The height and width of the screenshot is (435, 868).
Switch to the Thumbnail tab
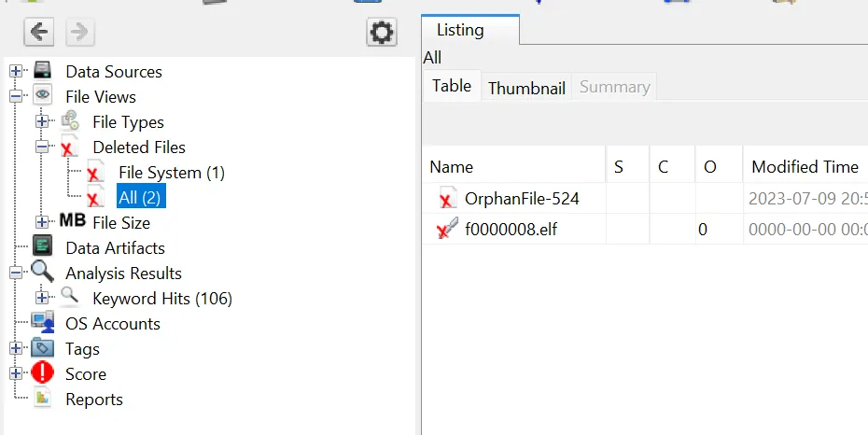[x=526, y=88]
